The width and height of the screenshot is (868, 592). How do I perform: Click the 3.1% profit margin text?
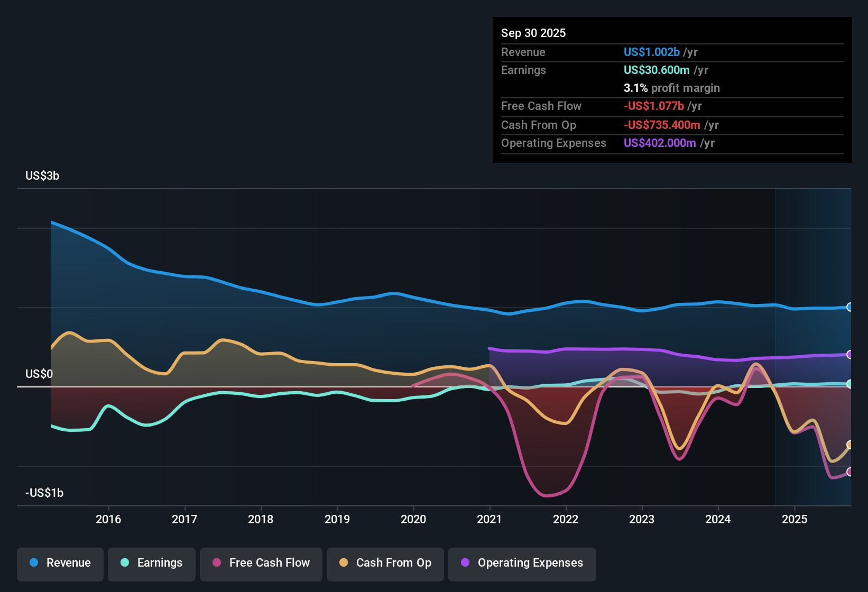pos(671,88)
